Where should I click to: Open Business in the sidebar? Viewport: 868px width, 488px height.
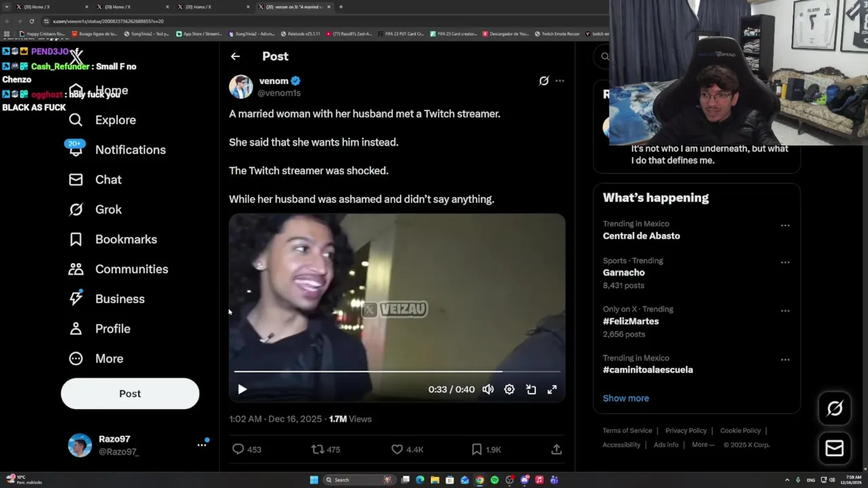[x=106, y=299]
